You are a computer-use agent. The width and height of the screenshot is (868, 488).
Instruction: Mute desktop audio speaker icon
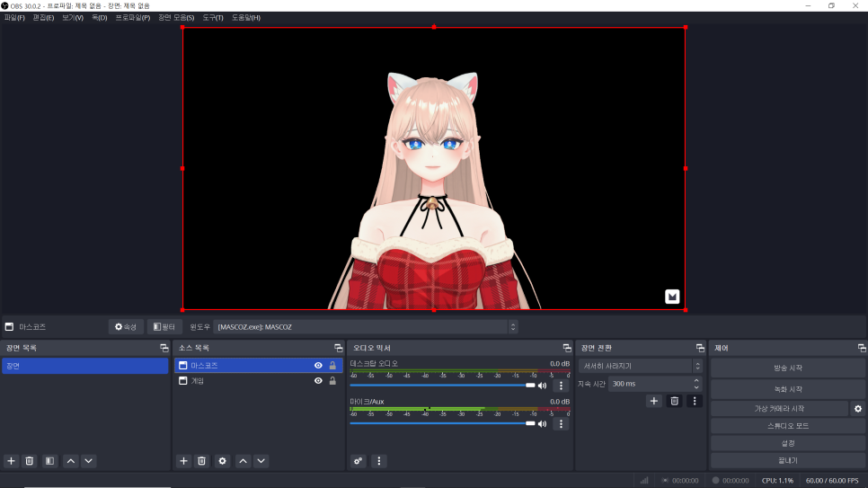(x=543, y=386)
